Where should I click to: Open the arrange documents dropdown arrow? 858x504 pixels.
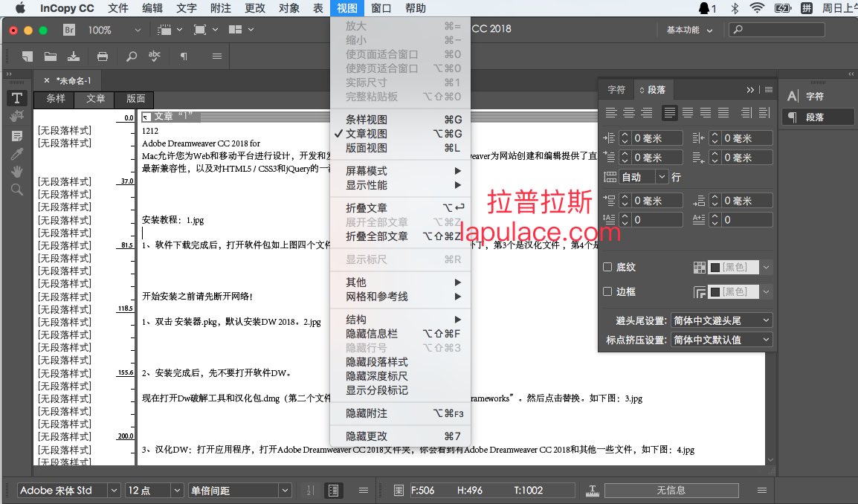251,30
